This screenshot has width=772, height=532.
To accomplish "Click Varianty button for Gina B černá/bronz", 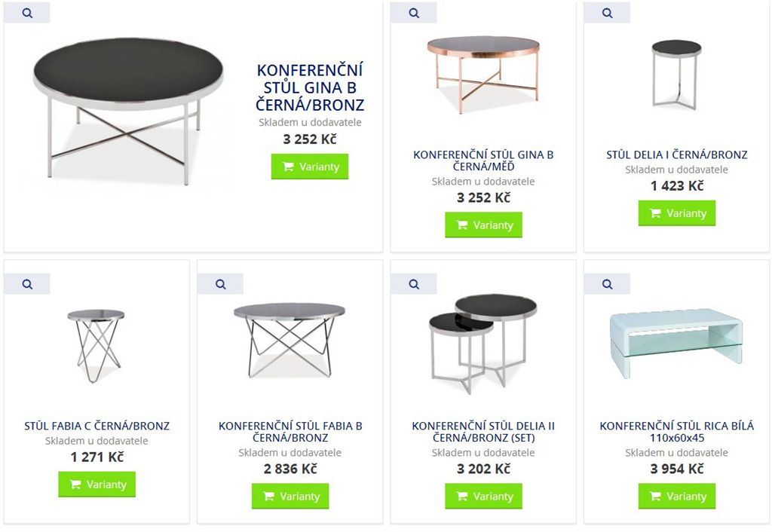I will (310, 167).
